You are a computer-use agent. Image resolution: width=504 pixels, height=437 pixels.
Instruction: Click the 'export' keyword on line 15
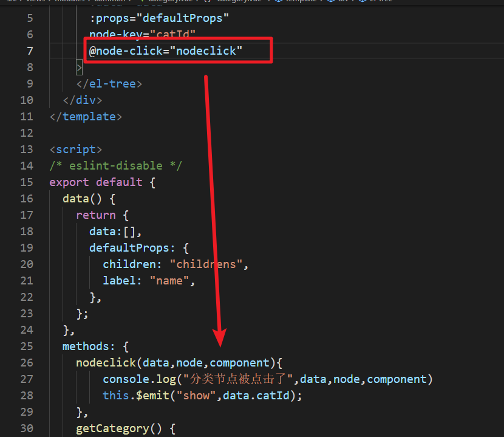[x=69, y=182]
